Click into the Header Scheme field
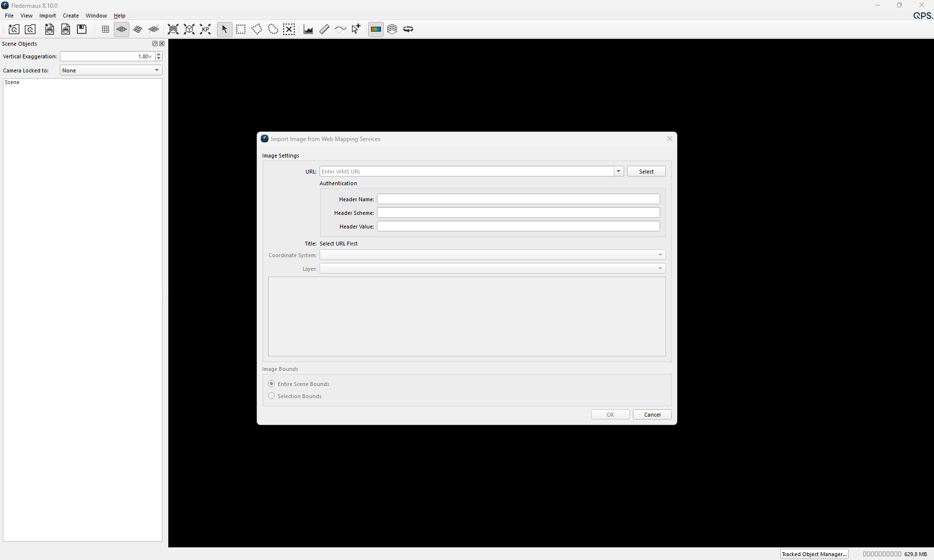Viewport: 934px width, 560px height. 519,213
